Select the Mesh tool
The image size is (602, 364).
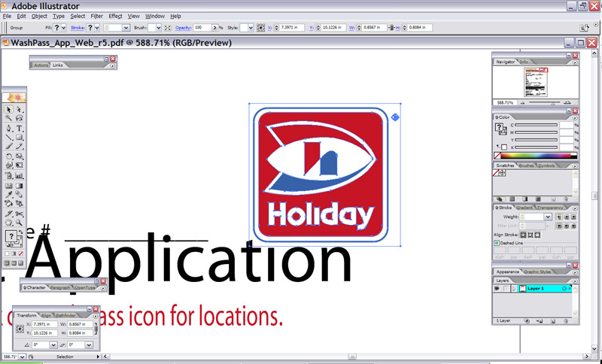coord(8,186)
